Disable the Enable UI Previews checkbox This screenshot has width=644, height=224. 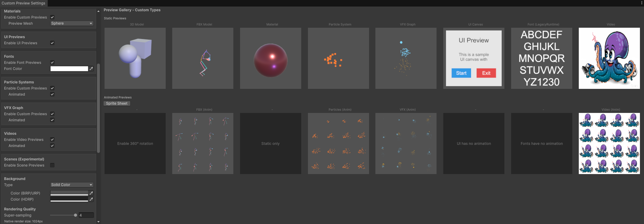[x=52, y=43]
